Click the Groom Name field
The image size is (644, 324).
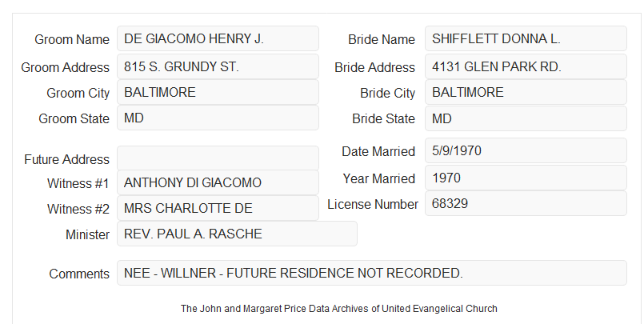pyautogui.click(x=218, y=38)
